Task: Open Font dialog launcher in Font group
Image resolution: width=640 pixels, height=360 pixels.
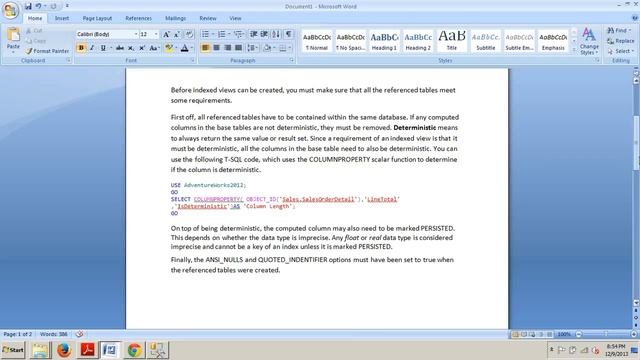Action: tap(192, 60)
